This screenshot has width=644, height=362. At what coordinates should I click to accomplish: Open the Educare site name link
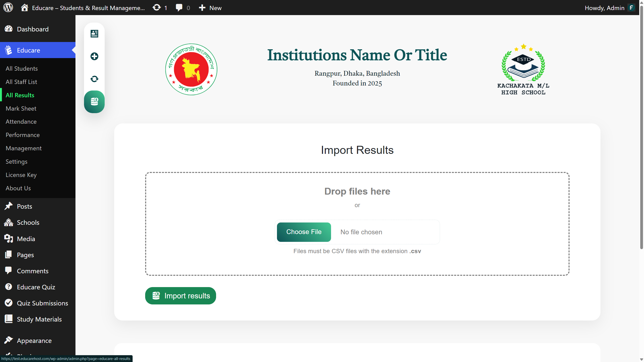(x=88, y=8)
